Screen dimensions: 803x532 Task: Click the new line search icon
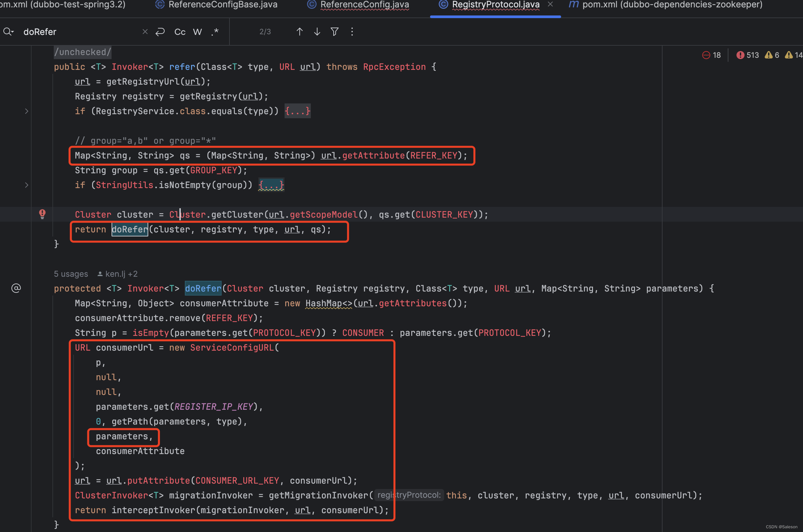coord(160,32)
